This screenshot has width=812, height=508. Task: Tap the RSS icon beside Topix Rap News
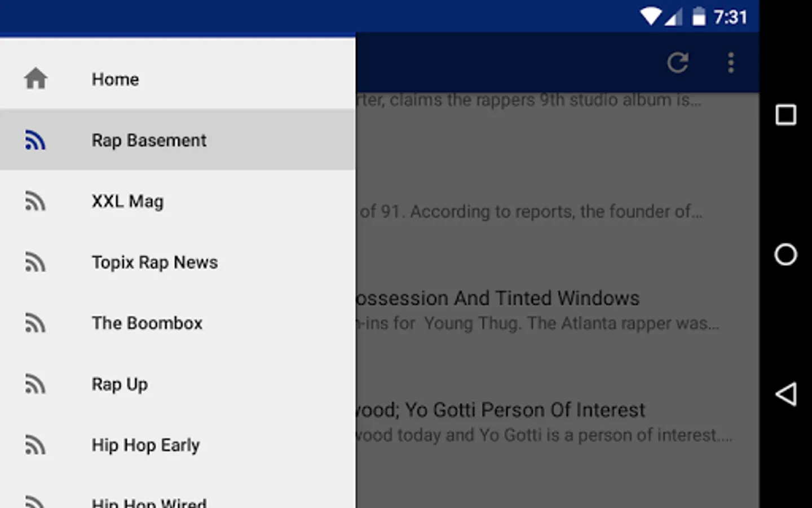click(35, 262)
